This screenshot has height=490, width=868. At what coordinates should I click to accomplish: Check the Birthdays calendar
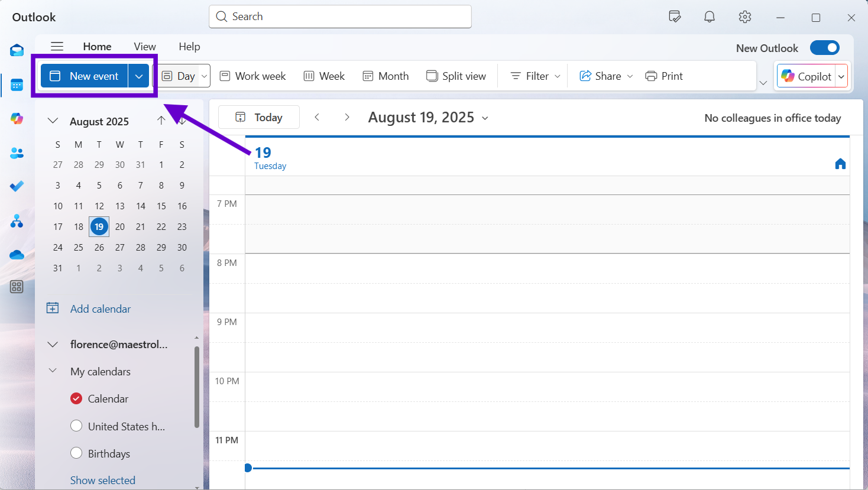(76, 453)
